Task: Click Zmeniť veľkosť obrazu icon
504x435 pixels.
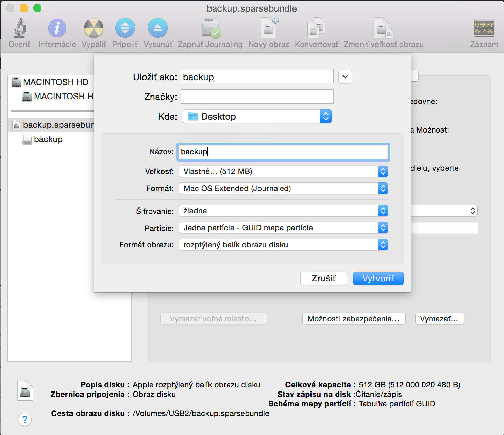Action: point(383,28)
